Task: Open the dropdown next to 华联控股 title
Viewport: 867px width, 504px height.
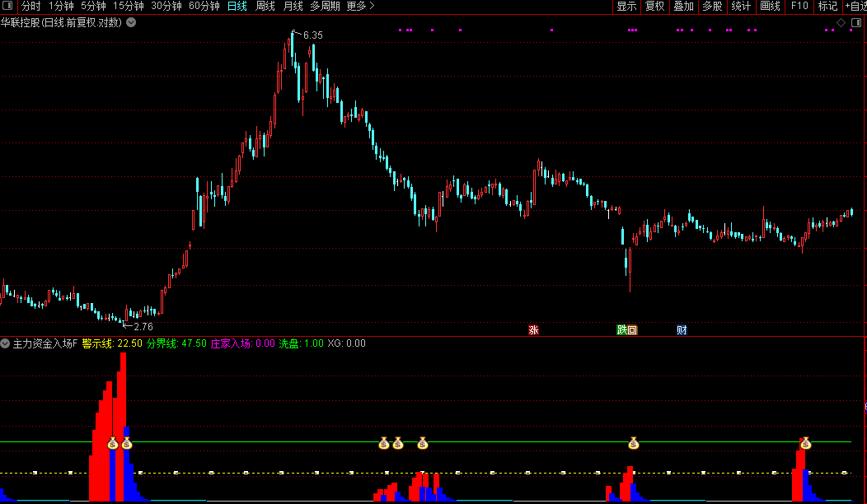Action: (x=131, y=23)
